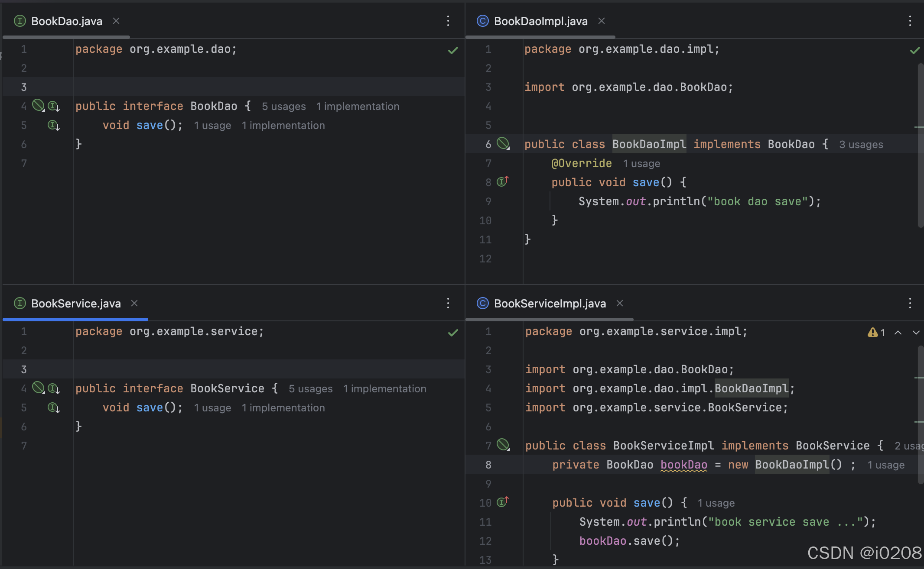Open the three-dot menu for the BookDao.java pane
The height and width of the screenshot is (569, 924).
(x=448, y=21)
